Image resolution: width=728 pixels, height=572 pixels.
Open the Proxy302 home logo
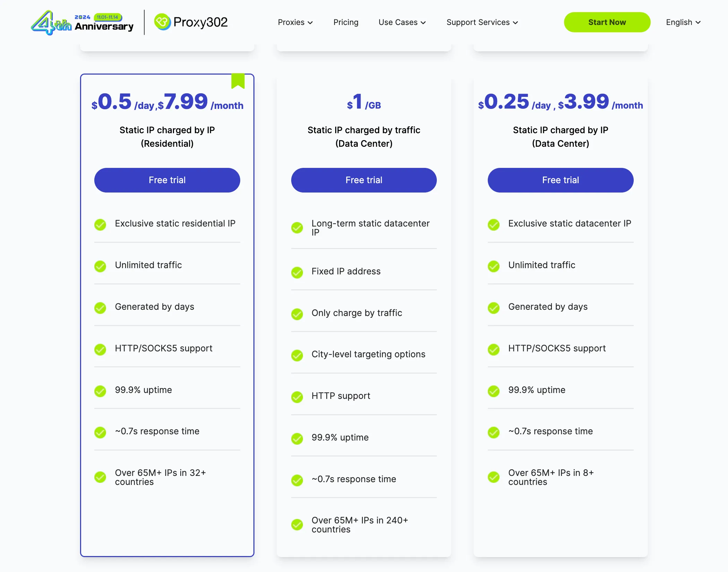[x=191, y=22]
